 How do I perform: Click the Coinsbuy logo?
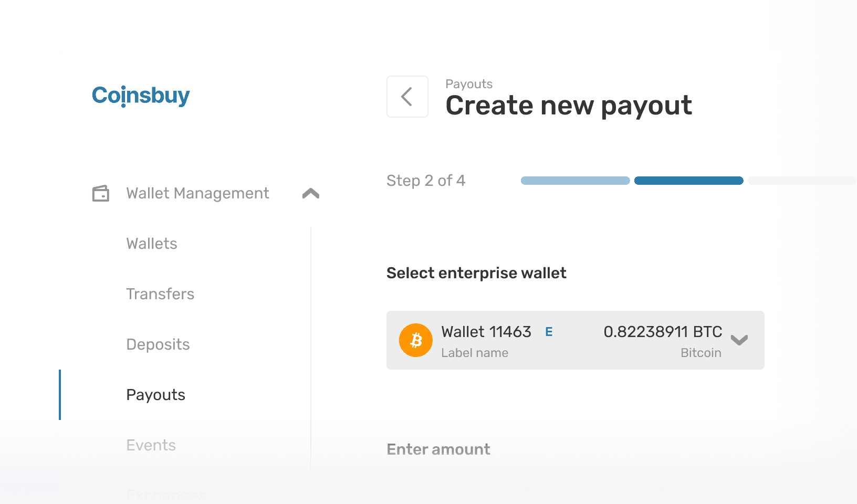click(x=140, y=97)
